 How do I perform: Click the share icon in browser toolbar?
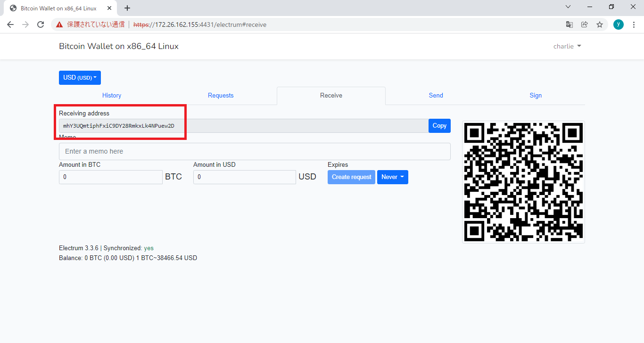coord(584,24)
